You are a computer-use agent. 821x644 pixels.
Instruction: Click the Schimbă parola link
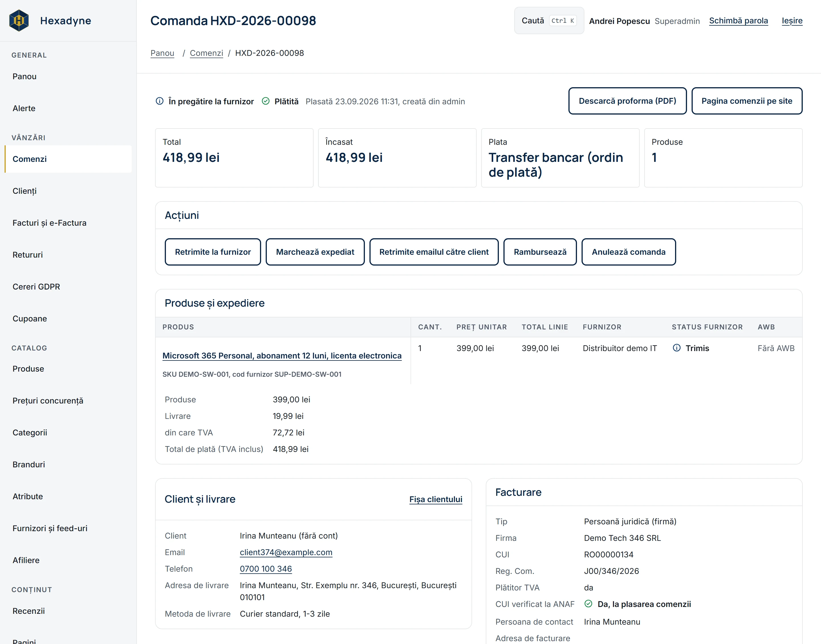click(738, 21)
